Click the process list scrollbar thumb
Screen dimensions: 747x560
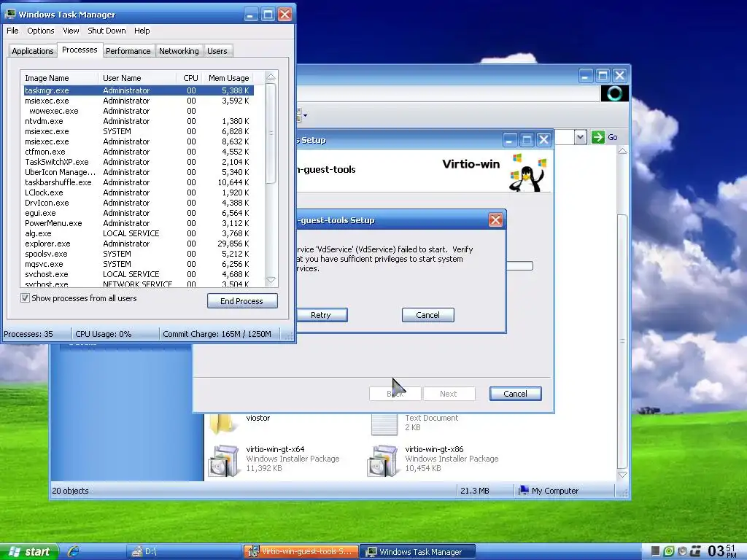tap(271, 133)
